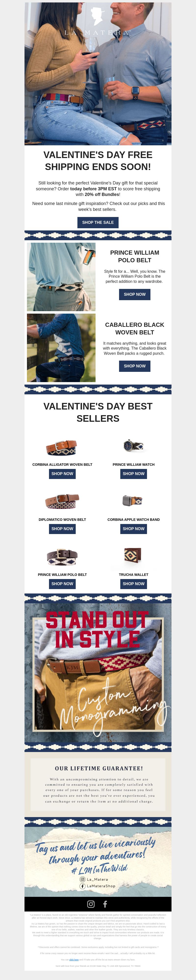This screenshot has width=196, height=980.
Task: Click the Shop The Sale button
Action: (98, 223)
